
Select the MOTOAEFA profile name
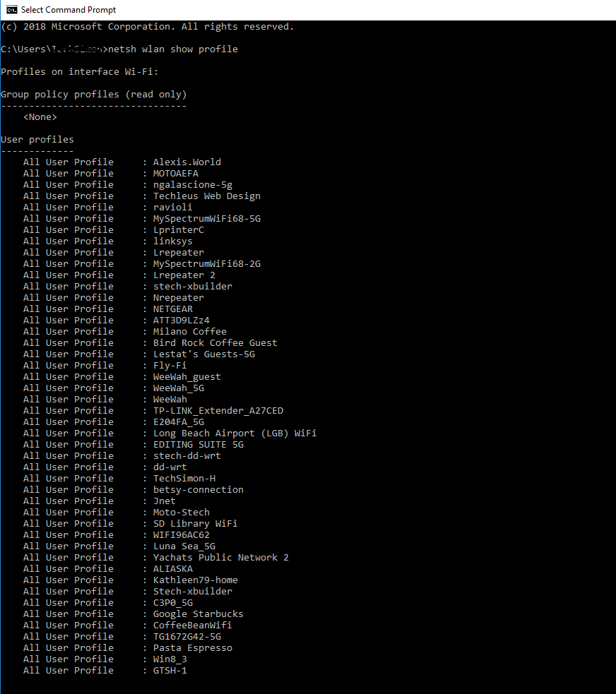[x=176, y=174]
